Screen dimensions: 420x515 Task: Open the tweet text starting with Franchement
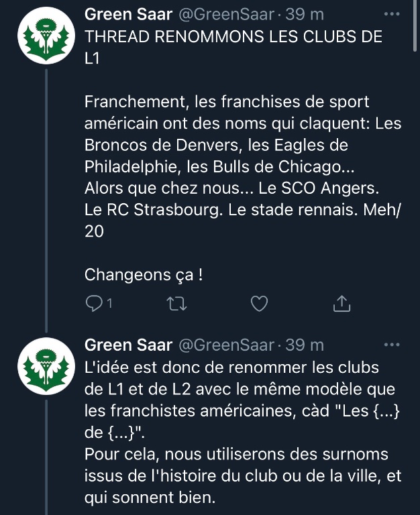click(x=243, y=166)
